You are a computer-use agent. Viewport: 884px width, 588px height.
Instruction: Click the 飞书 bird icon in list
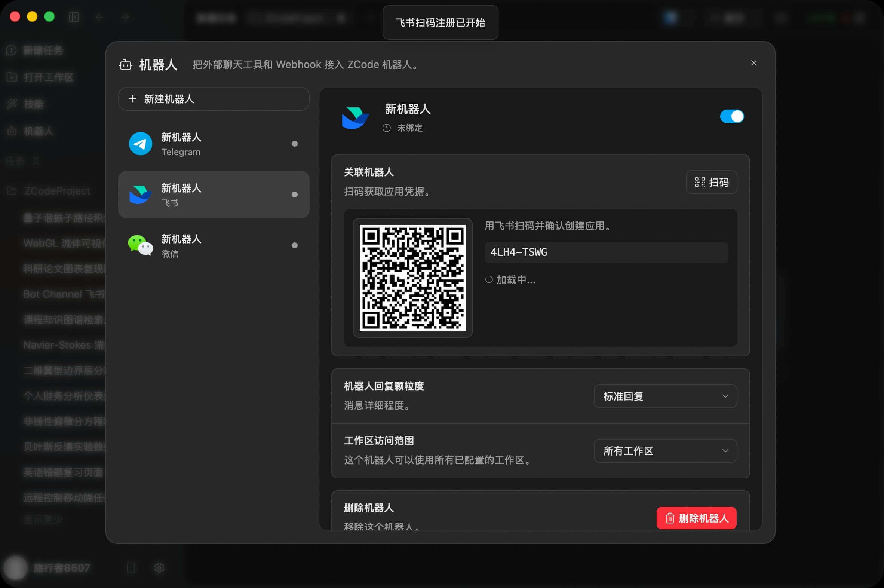tap(140, 194)
